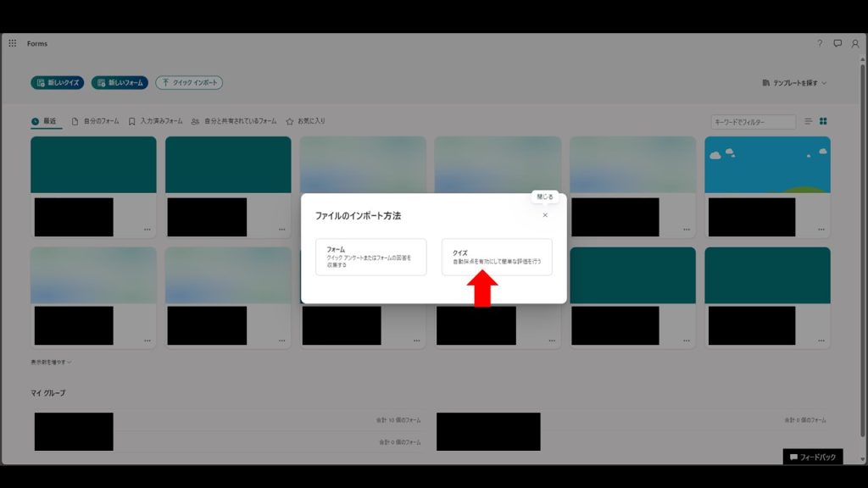The image size is (868, 488).
Task: Select the 最近 tab
Action: point(46,121)
